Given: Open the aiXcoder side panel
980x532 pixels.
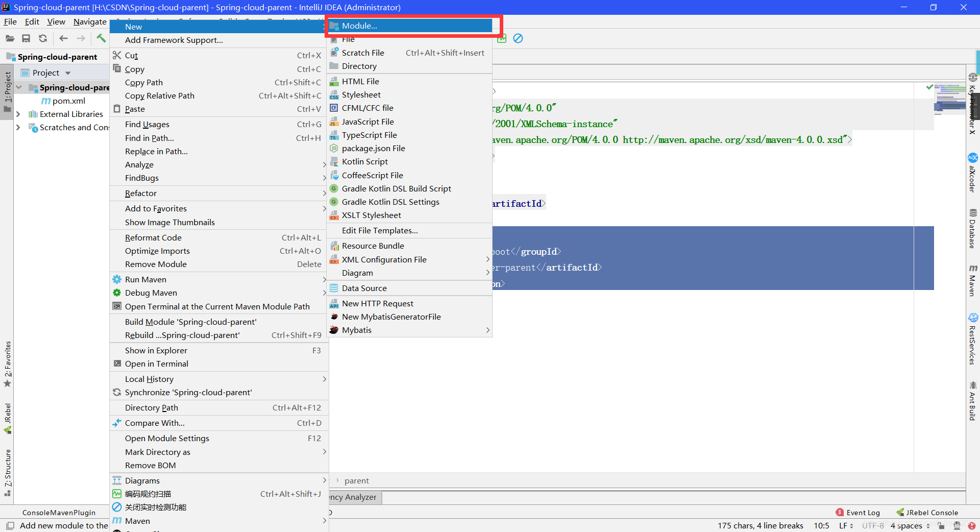Looking at the screenshot, I should pyautogui.click(x=973, y=172).
